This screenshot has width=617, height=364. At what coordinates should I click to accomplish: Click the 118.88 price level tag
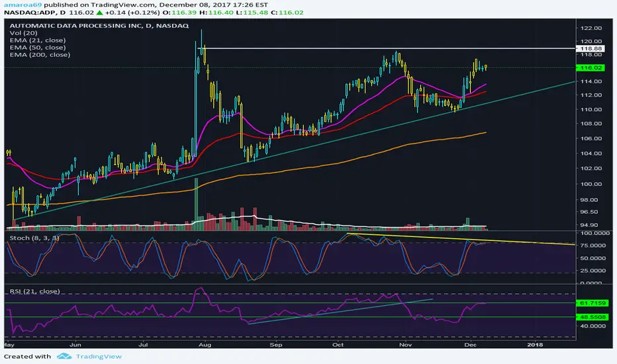point(591,48)
